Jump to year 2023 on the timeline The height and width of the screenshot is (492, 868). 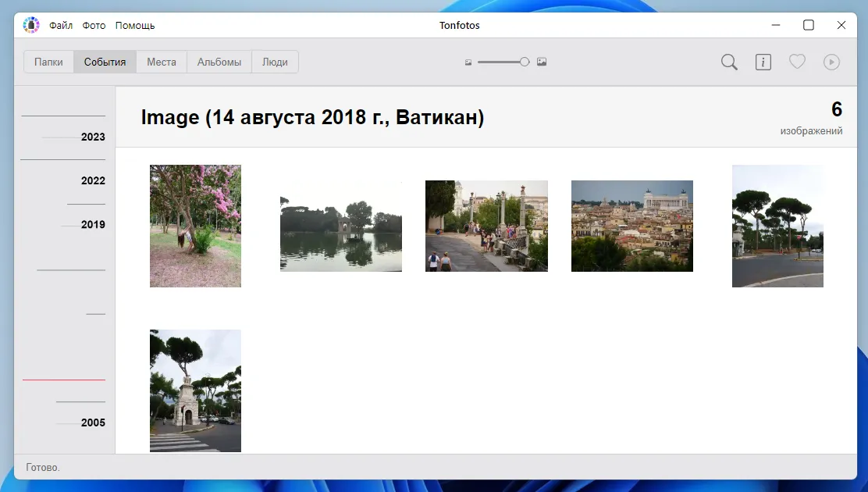point(92,137)
